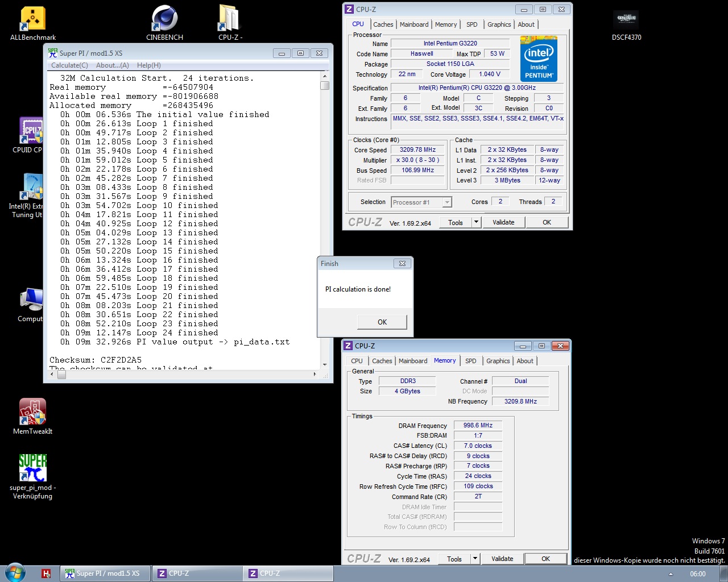Click the lower CPU-Z window title icon
The width and height of the screenshot is (728, 582).
(x=348, y=346)
